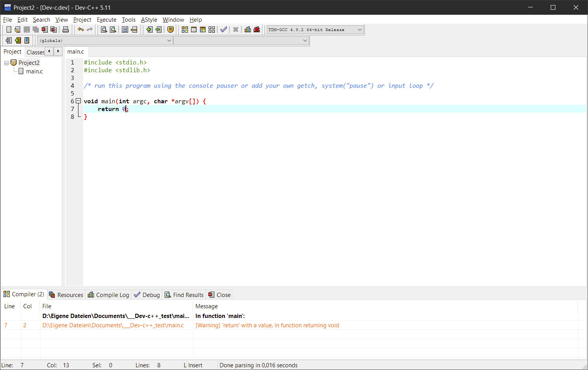Click the Close tab in the bottom panel
This screenshot has height=370, width=588.
coord(219,295)
